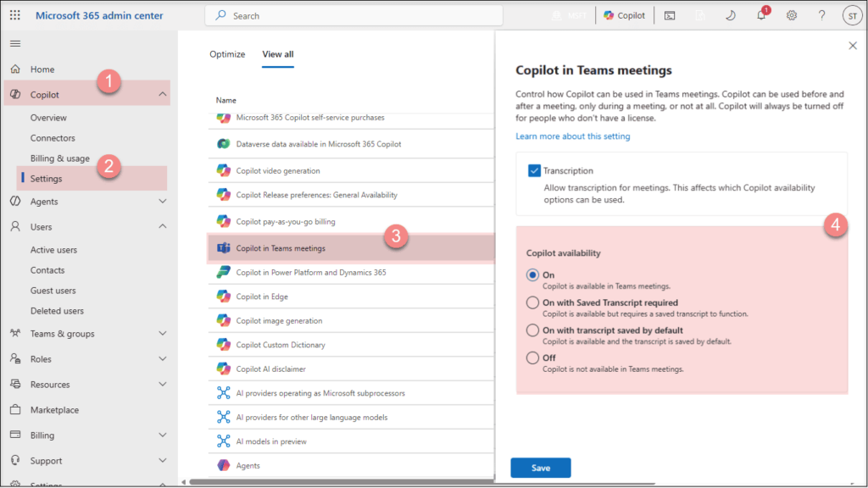Click the Name column header
Image resolution: width=868 pixels, height=488 pixels.
click(x=225, y=100)
